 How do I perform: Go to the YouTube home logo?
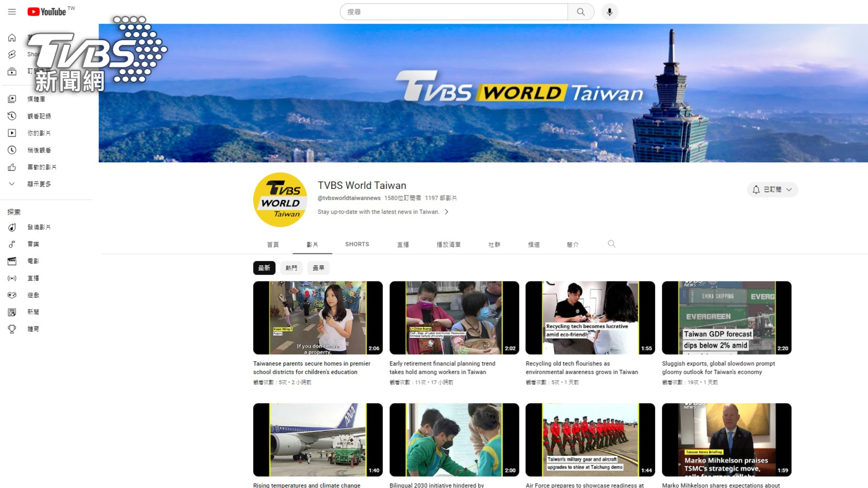pyautogui.click(x=47, y=12)
